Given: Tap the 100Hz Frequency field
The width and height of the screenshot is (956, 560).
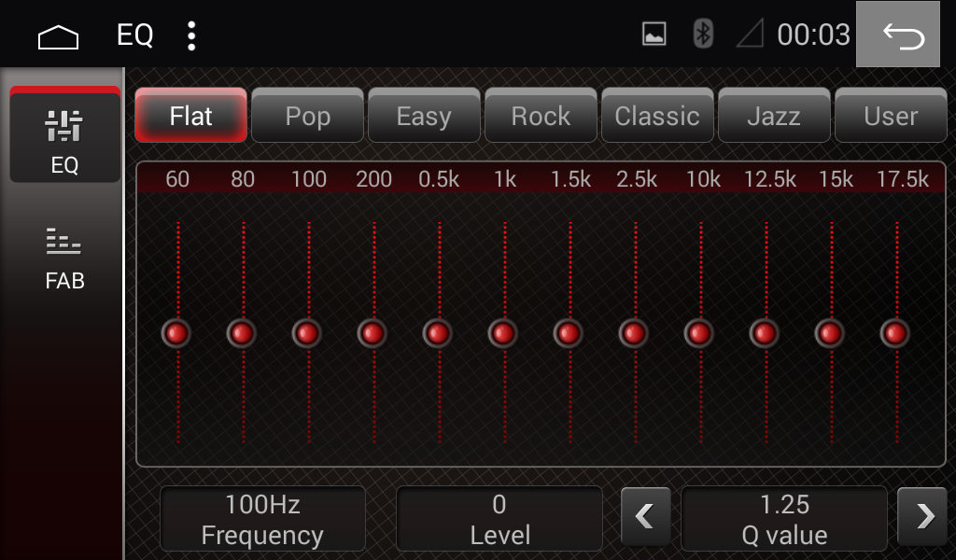Looking at the screenshot, I should click(262, 519).
